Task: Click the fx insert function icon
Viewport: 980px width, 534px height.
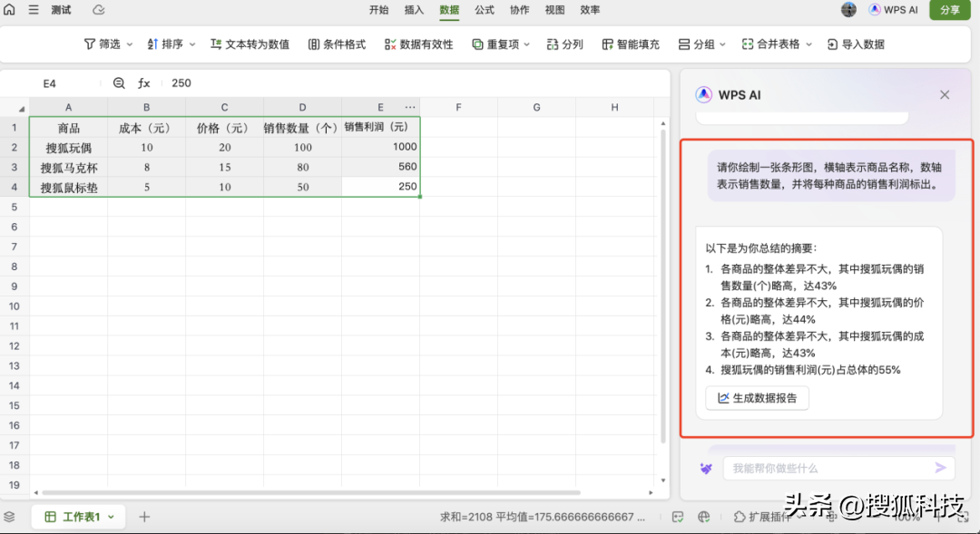Action: pos(143,83)
